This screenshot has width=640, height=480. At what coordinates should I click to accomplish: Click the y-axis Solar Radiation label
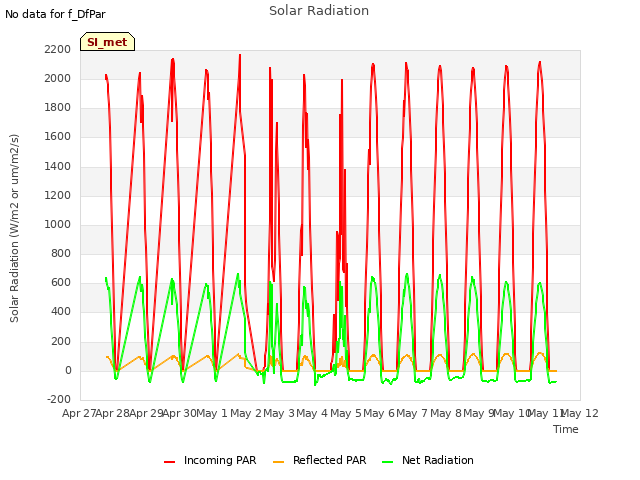(14, 228)
